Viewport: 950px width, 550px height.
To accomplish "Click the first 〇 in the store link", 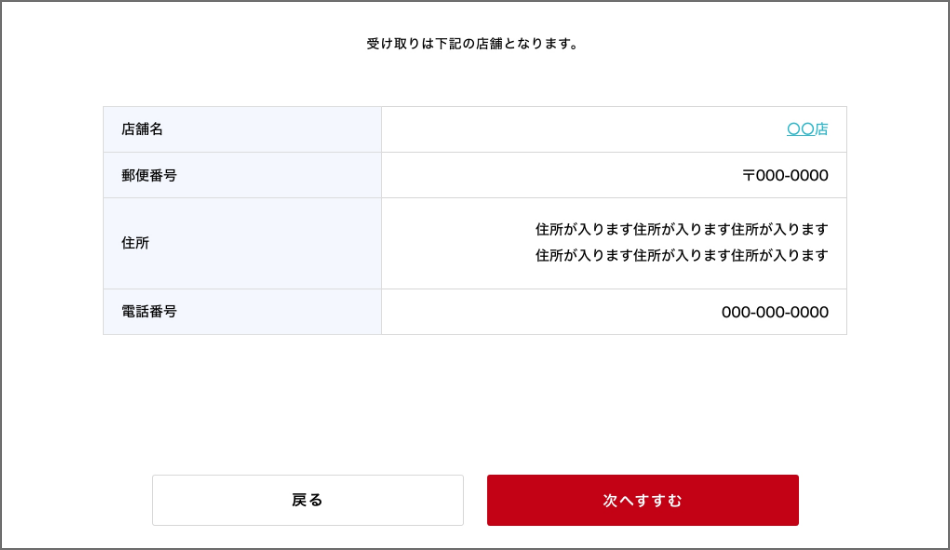I will (793, 129).
